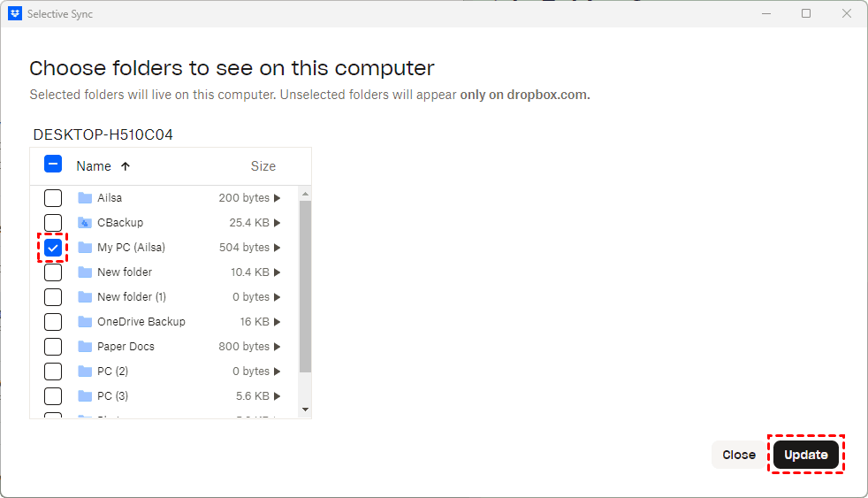
Task: Select the New folder (1) name
Action: point(132,297)
